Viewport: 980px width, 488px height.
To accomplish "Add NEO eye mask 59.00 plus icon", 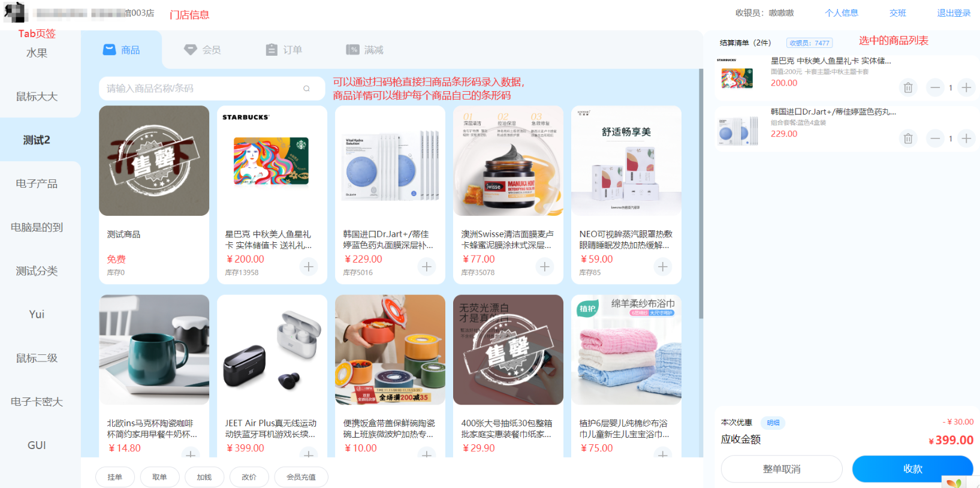I will (x=663, y=267).
